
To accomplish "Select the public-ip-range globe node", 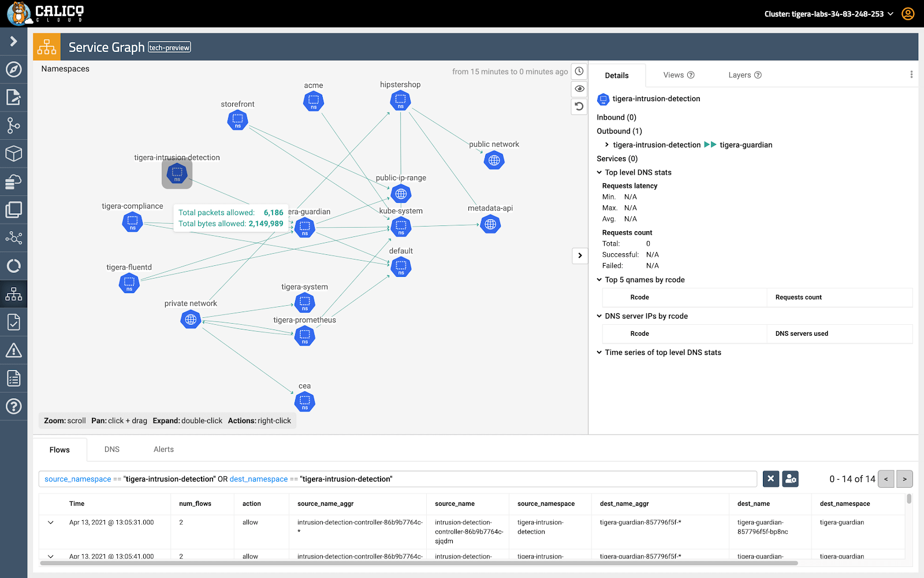I will pos(401,194).
